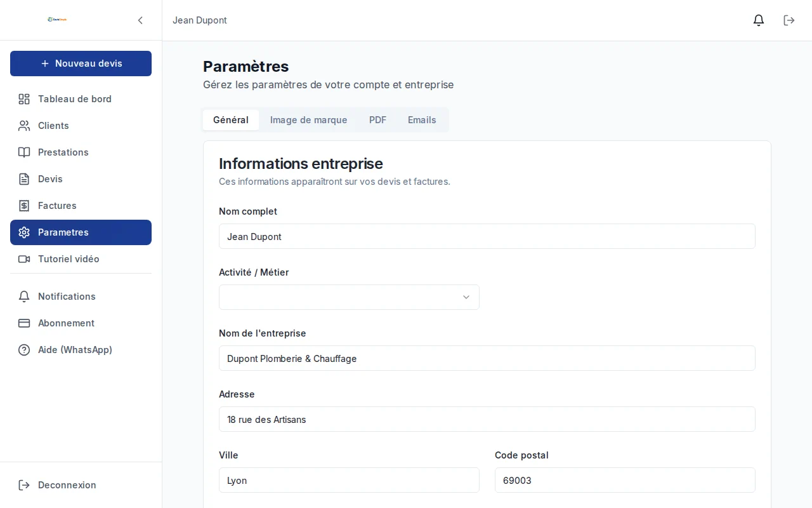The height and width of the screenshot is (508, 812).
Task: Click the Clients people icon
Action: pos(24,126)
